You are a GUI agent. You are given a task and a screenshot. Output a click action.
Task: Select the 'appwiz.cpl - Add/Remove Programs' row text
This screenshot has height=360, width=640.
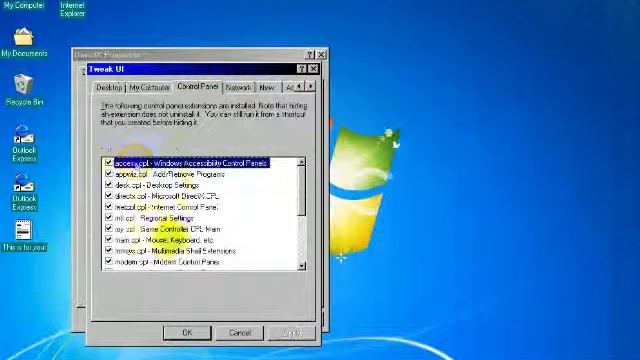coord(170,174)
